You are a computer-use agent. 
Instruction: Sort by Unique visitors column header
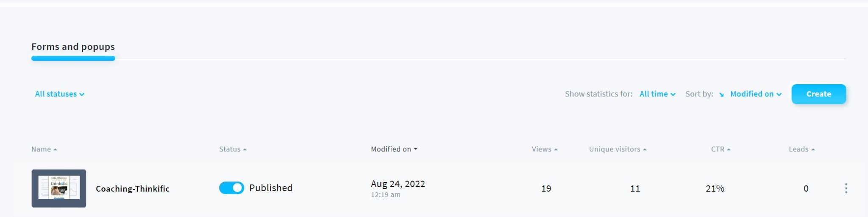(618, 149)
